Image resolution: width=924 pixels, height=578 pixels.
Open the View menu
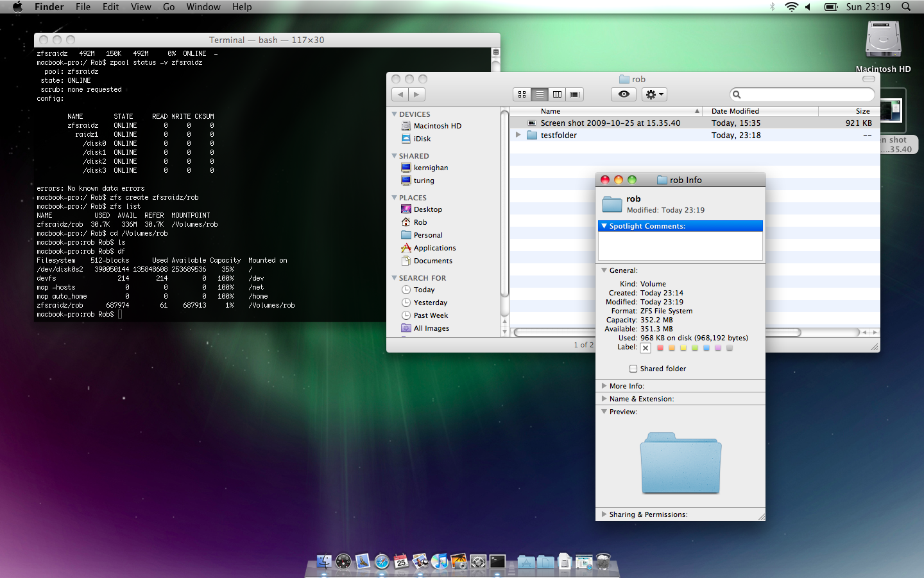141,6
